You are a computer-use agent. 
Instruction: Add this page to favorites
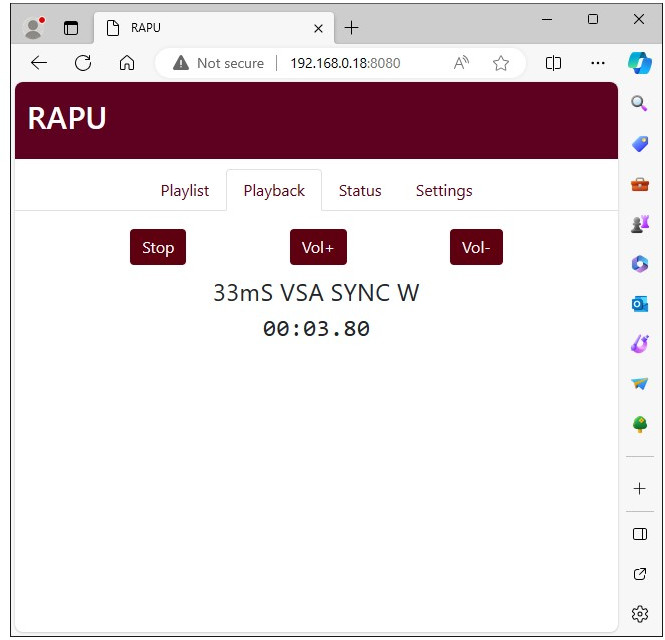pyautogui.click(x=501, y=63)
